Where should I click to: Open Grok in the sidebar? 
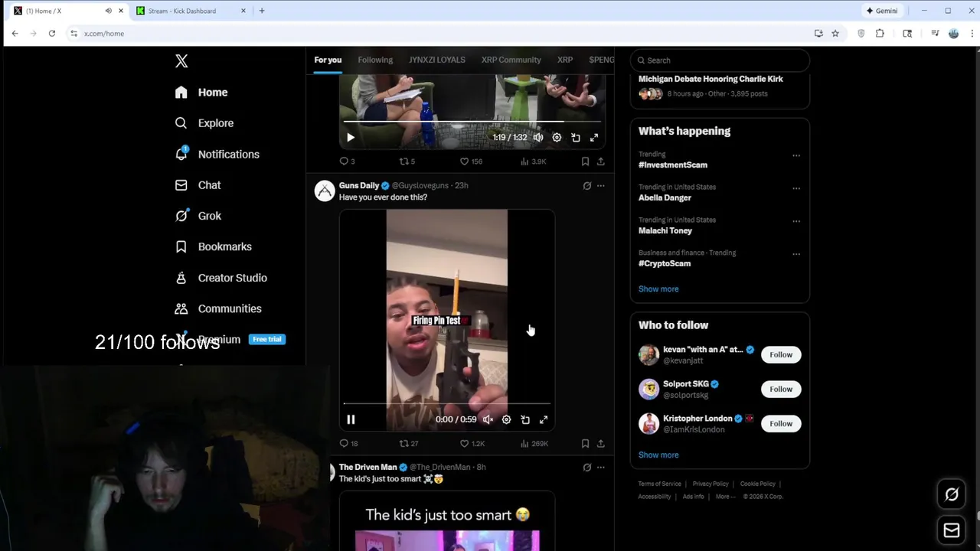[198, 216]
